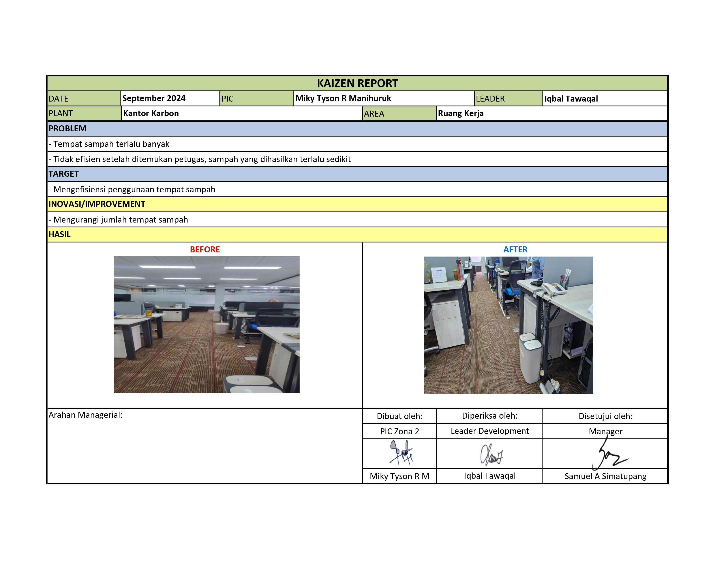
Task: Click the Miky Tyson R Manihuruk cell
Action: (343, 98)
